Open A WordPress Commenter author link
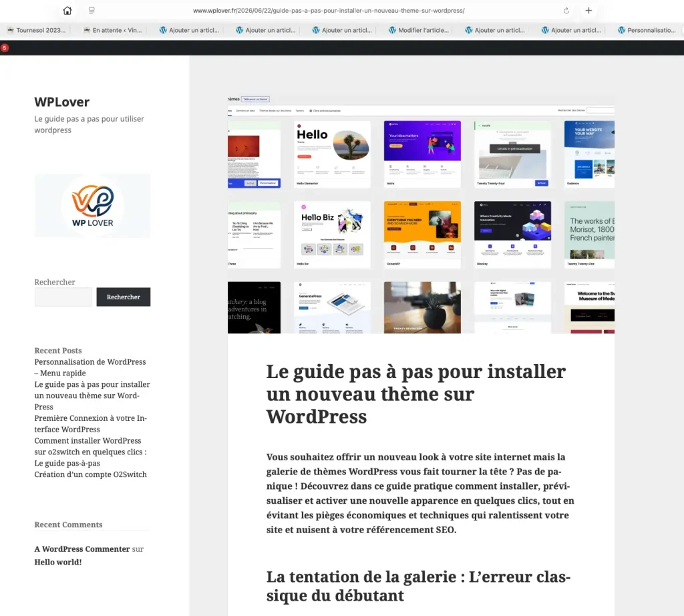Viewport: 684px width, 616px height. [x=82, y=549]
